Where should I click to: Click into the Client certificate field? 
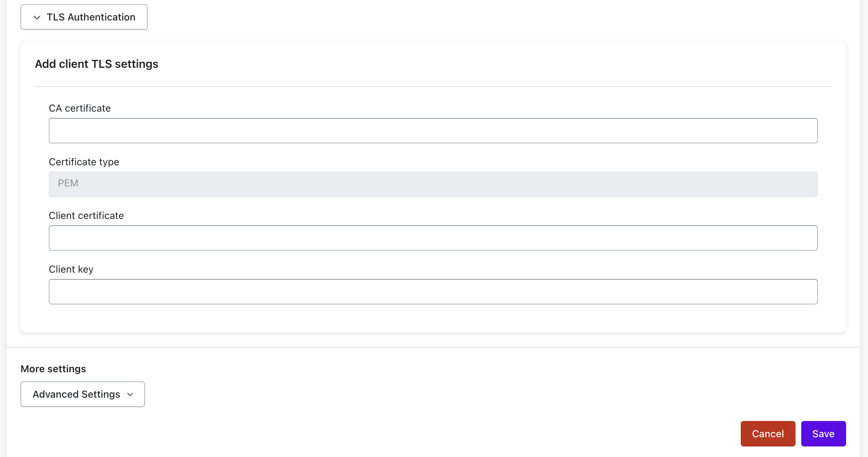coord(433,238)
